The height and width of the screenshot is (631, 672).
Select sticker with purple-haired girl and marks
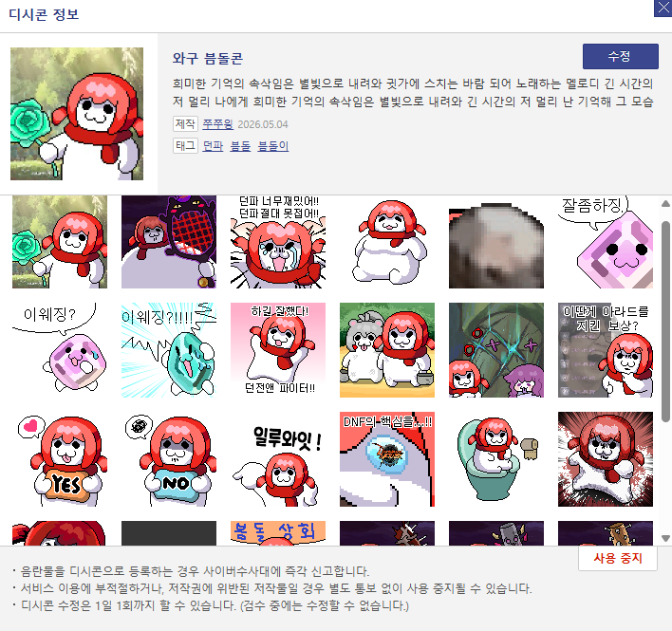pyautogui.click(x=496, y=350)
